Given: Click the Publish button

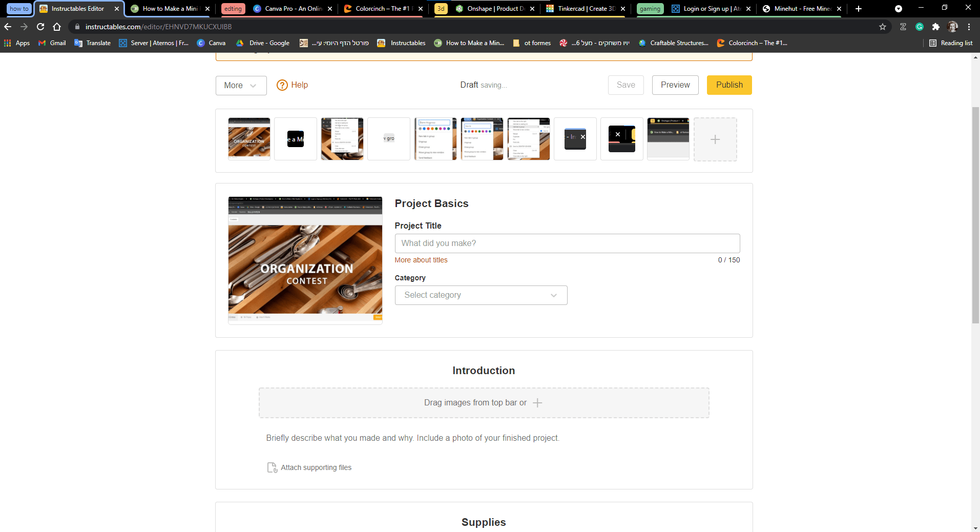Looking at the screenshot, I should 729,85.
